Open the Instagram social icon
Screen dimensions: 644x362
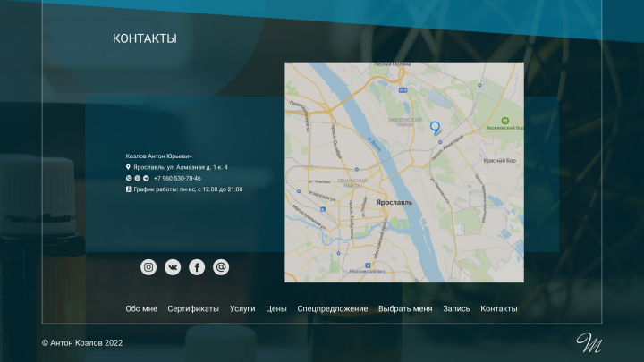coord(148,267)
